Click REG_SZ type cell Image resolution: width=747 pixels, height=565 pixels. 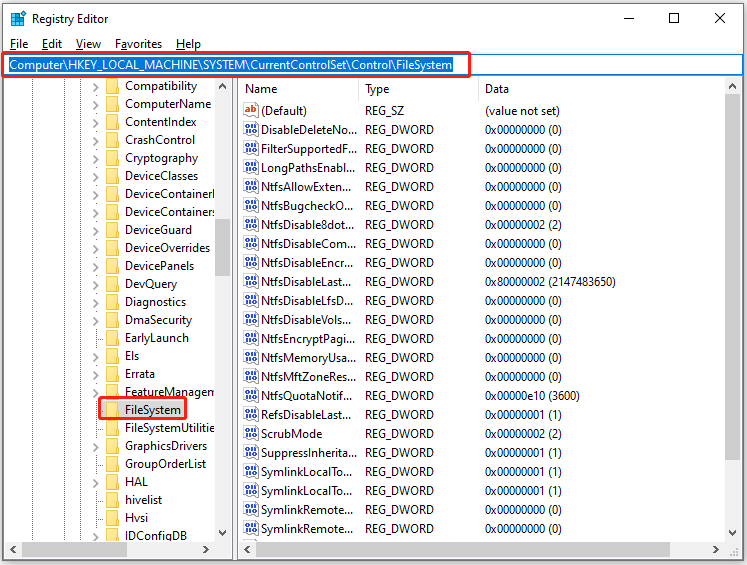coord(384,111)
